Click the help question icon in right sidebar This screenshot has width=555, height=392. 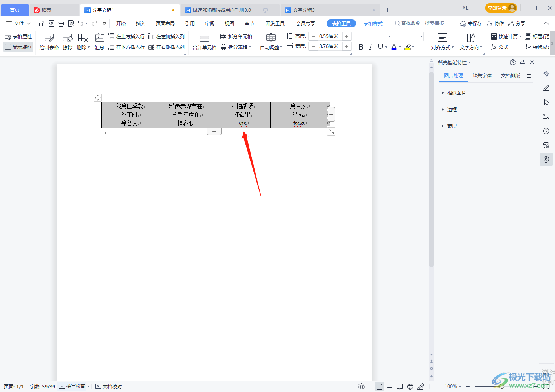[546, 131]
